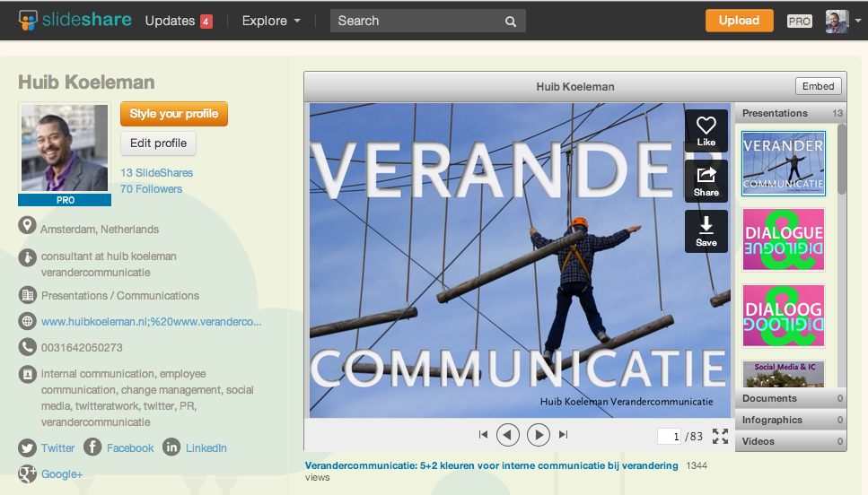Select the Verandercommunicatie thumbnail
Screen dimensions: 868x495
click(x=784, y=164)
